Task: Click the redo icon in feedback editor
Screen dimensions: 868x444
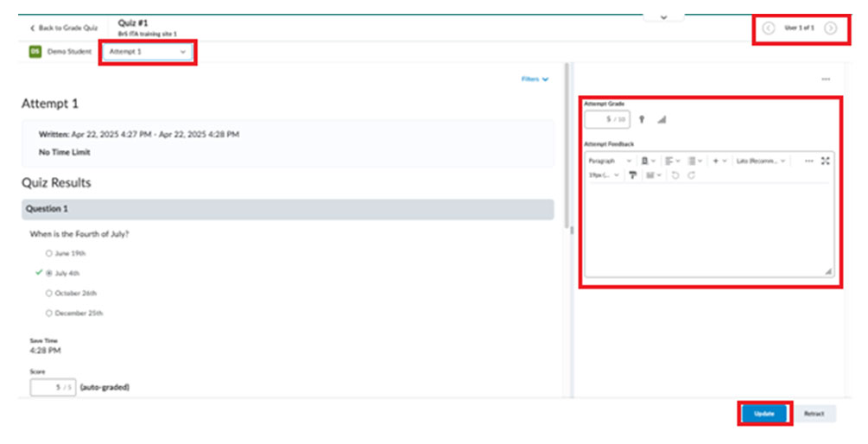Action: (x=691, y=175)
